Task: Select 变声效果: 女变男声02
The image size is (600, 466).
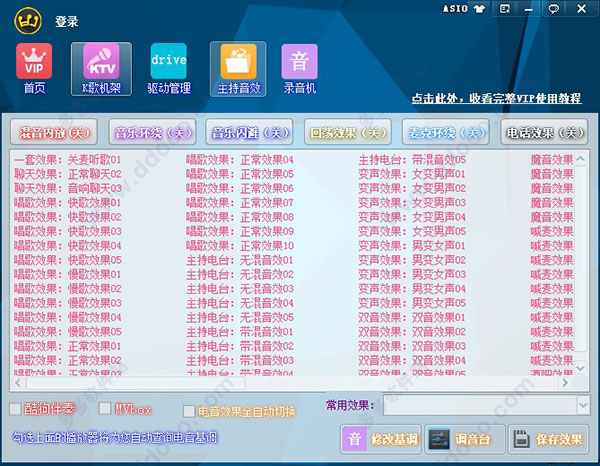Action: tap(412, 188)
